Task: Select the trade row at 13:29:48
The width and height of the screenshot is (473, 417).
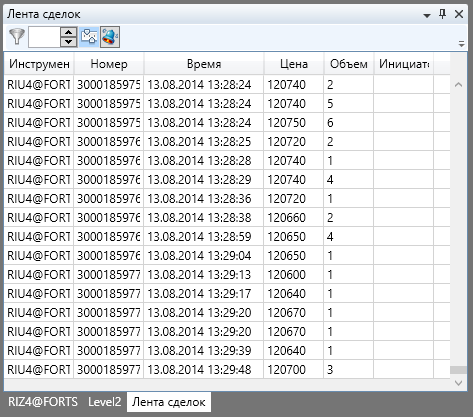Action: 227,369
